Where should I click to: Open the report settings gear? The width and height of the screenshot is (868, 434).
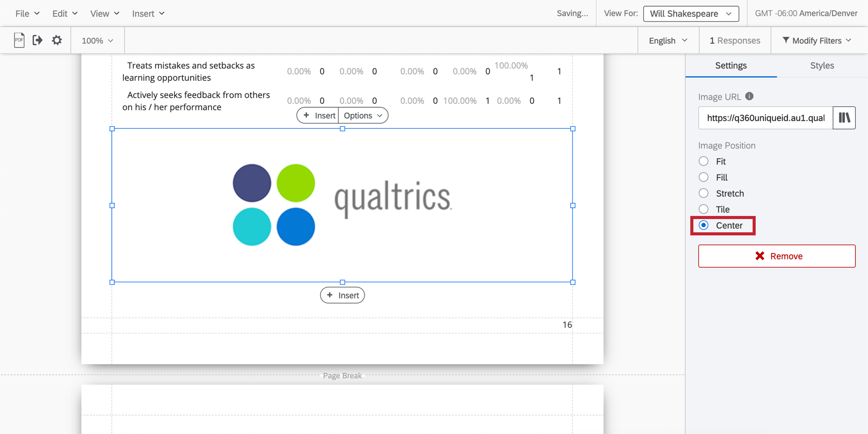[x=57, y=40]
